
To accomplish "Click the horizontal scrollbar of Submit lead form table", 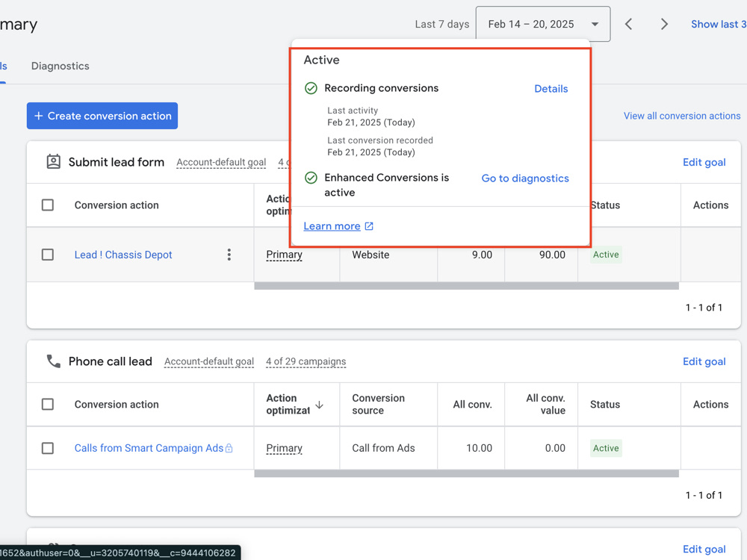I will 466,286.
